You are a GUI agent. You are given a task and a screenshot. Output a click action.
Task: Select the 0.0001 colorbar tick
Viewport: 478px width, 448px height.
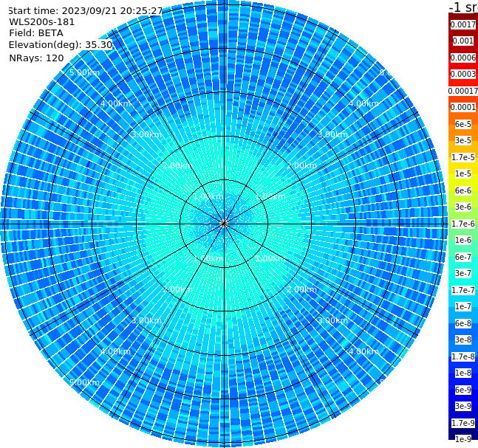[x=463, y=107]
